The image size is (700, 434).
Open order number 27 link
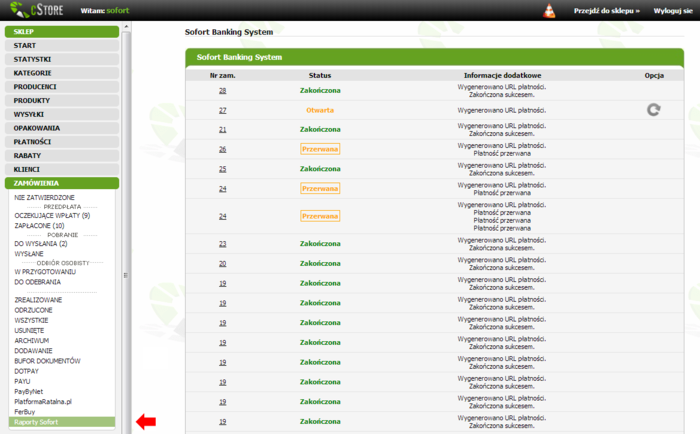click(x=222, y=110)
